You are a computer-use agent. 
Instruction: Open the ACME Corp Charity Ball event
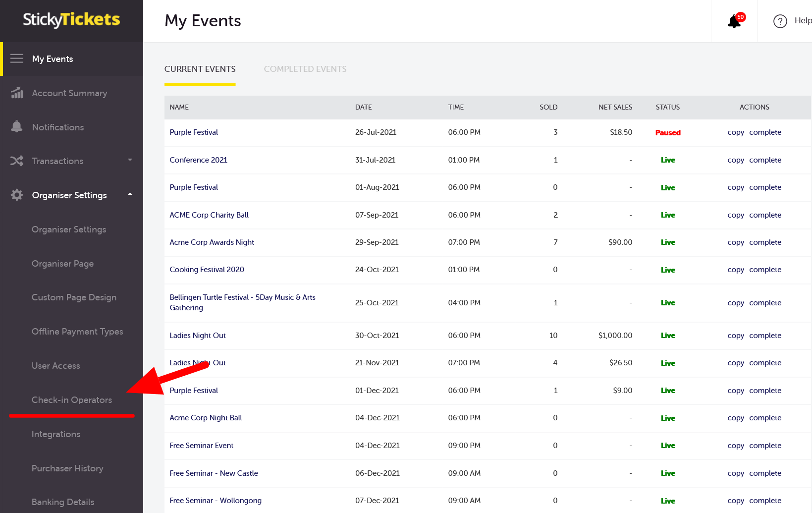click(x=209, y=215)
